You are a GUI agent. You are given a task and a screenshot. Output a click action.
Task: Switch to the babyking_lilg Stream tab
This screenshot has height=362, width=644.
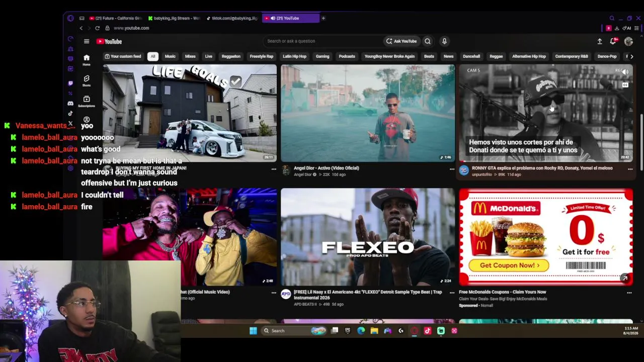tap(174, 18)
